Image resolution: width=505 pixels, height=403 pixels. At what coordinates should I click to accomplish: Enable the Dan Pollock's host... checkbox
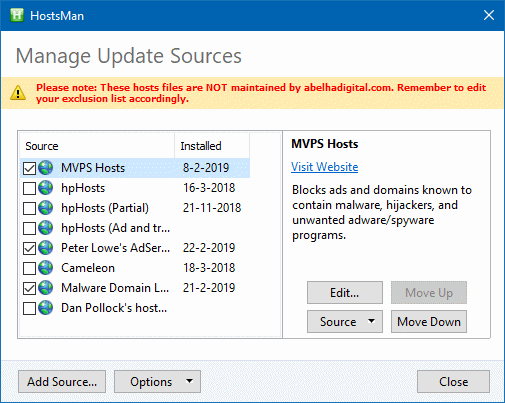click(29, 308)
